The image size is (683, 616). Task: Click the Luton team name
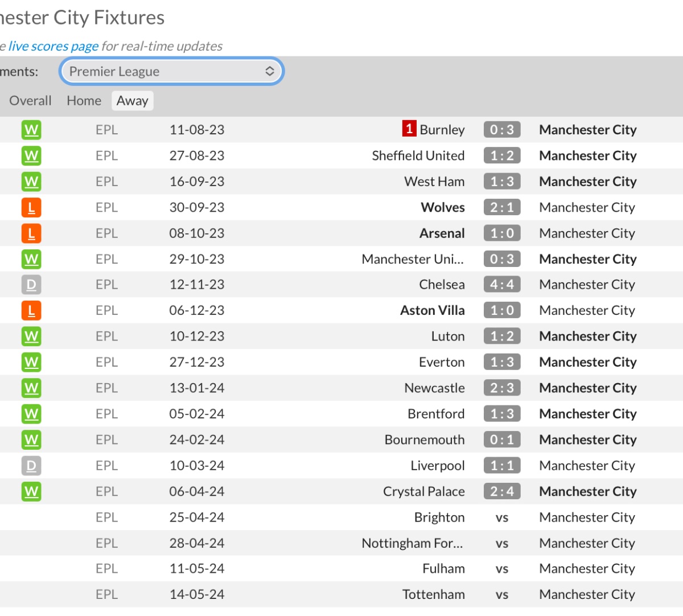[x=448, y=336]
